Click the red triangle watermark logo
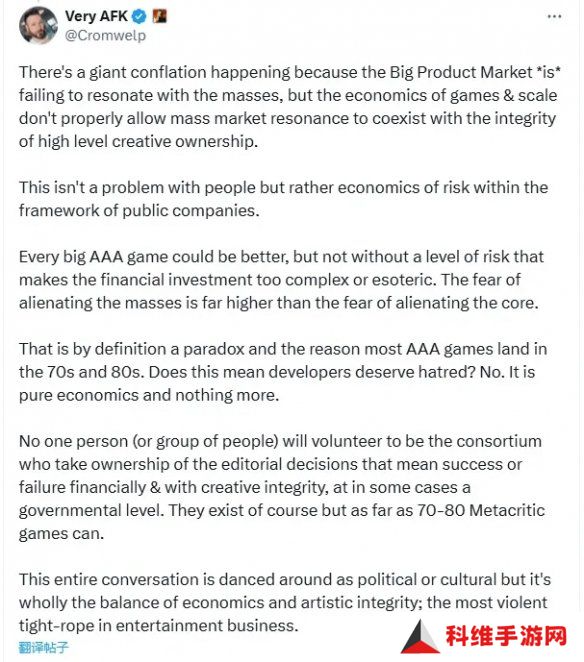The width and height of the screenshot is (584, 662). (x=420, y=636)
